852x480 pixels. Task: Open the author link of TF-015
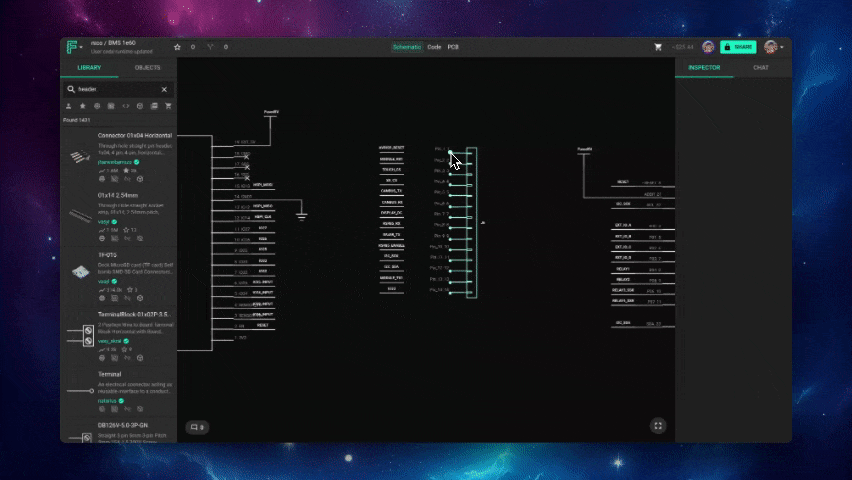click(103, 282)
